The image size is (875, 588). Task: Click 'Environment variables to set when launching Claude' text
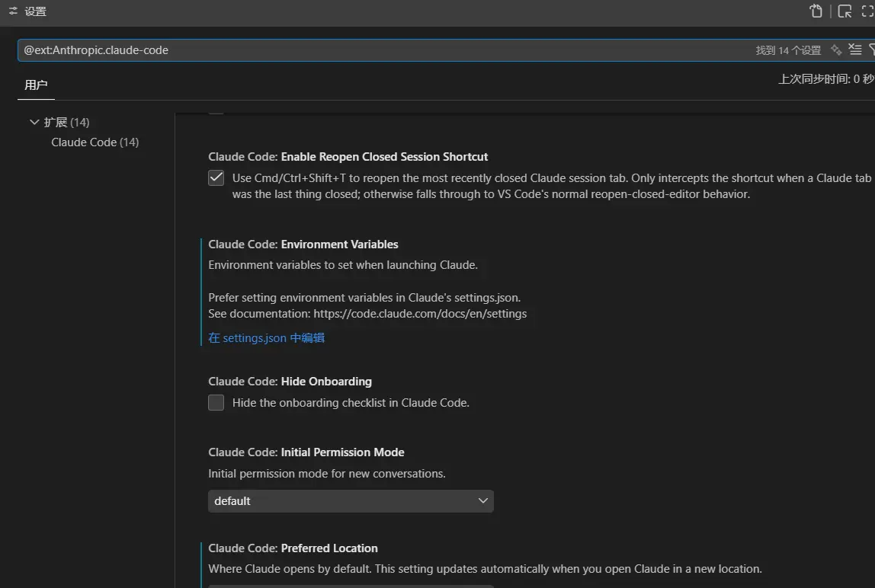(x=343, y=265)
